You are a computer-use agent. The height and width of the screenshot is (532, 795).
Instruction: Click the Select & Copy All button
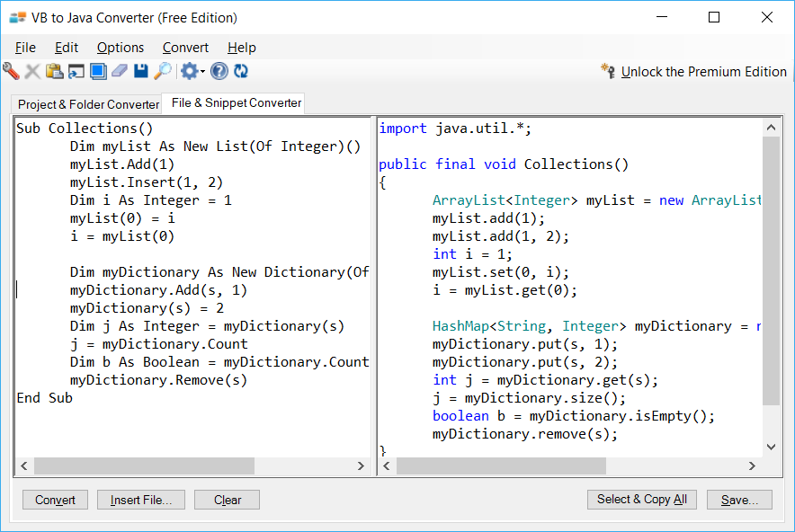(x=642, y=500)
